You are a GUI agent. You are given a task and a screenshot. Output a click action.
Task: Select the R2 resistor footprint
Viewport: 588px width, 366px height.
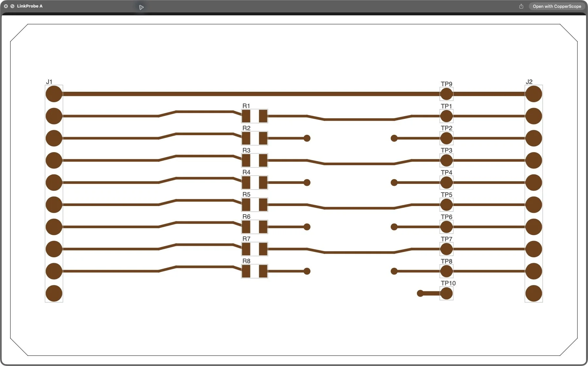point(255,138)
